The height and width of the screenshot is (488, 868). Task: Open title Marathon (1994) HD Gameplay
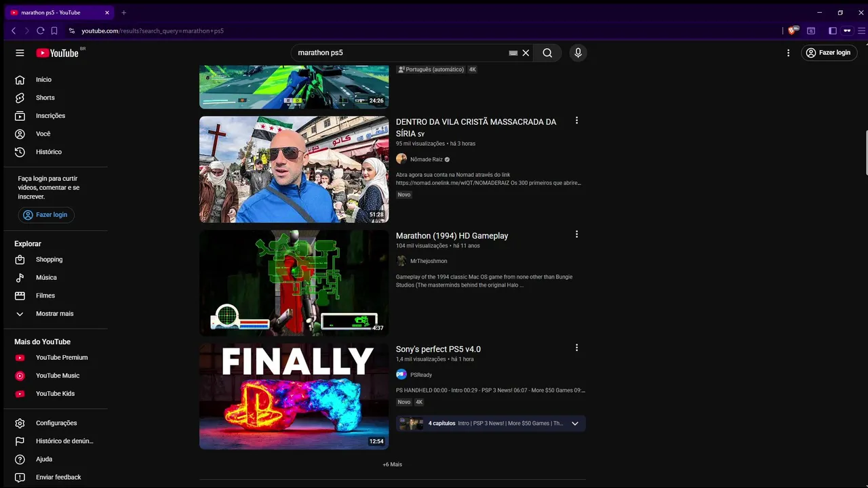coord(452,236)
